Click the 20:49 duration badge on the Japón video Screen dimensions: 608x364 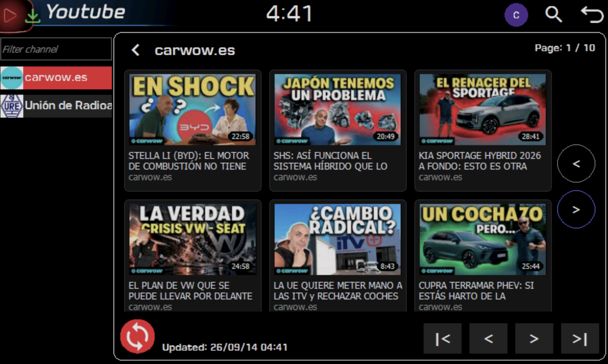coord(385,136)
